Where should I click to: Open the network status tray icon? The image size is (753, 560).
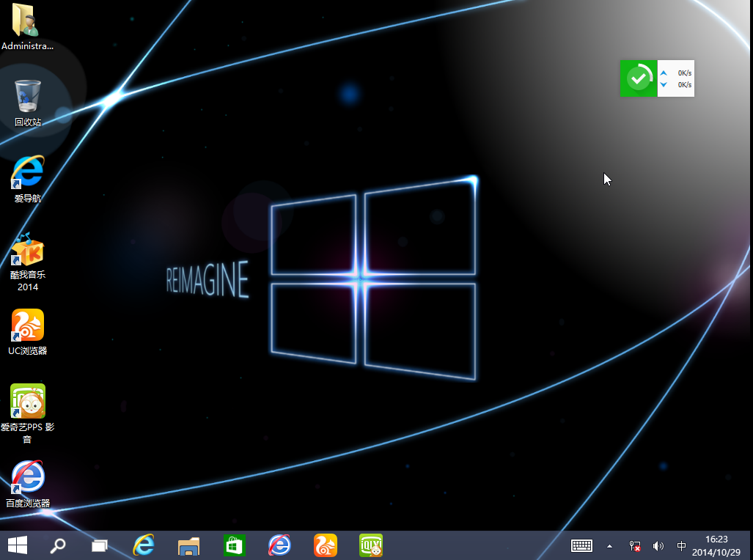(x=635, y=546)
